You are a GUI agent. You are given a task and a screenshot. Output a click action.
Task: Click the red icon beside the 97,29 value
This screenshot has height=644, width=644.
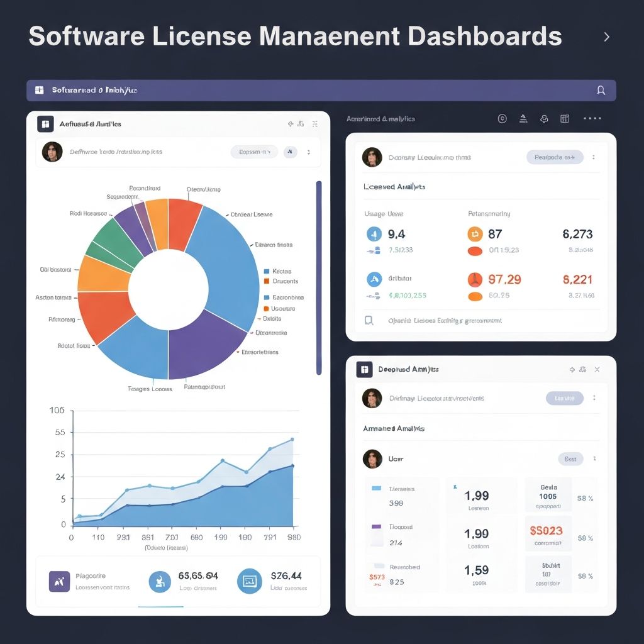475,279
